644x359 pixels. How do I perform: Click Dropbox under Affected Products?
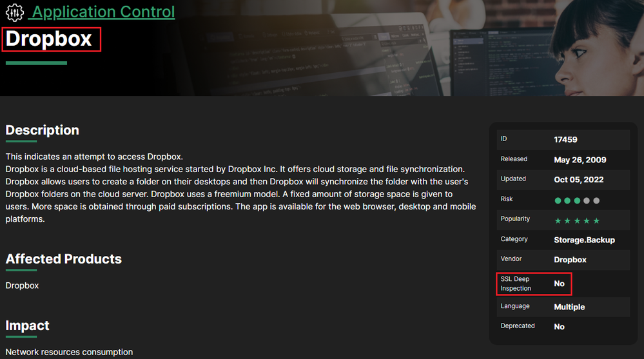coord(22,286)
